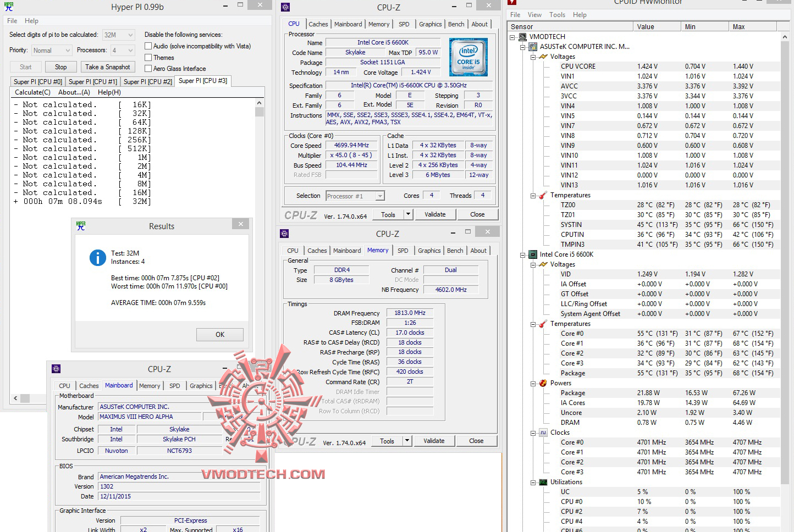
Task: Click the motherboard Voltages lightning icon
Action: pos(543,57)
